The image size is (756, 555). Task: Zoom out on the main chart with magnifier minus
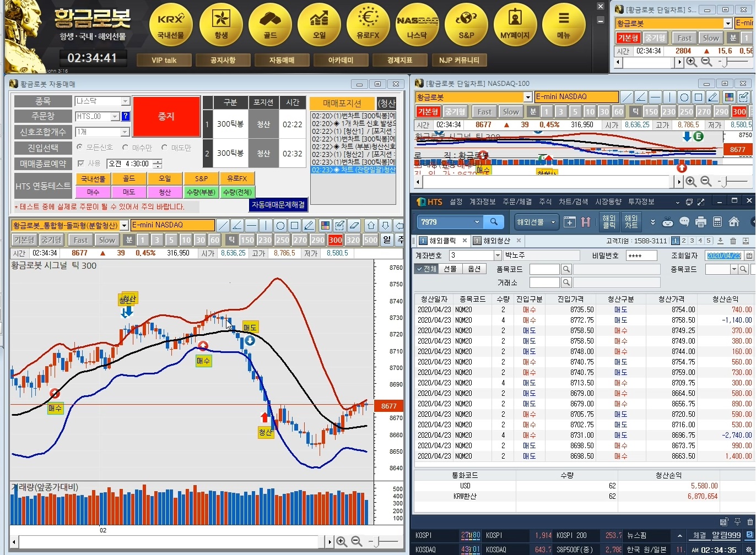click(357, 542)
